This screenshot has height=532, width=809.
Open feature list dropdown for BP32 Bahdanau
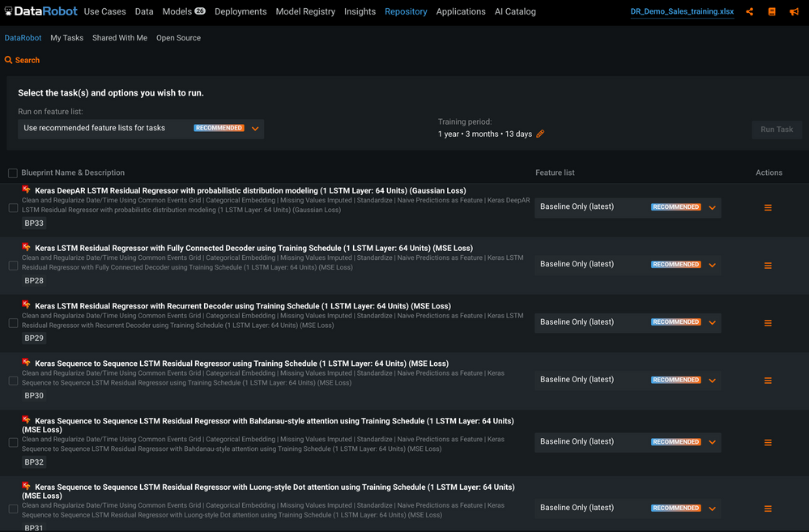pos(712,442)
